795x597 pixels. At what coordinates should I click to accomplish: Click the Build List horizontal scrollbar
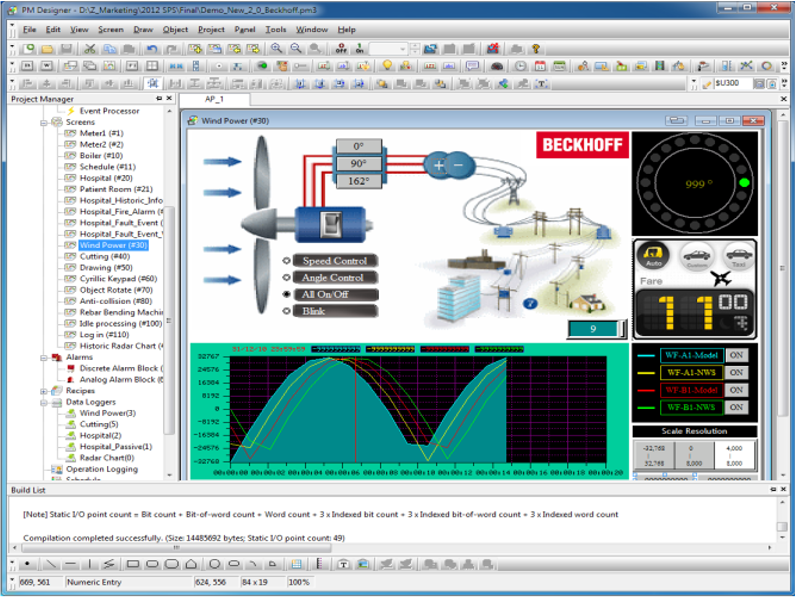176,548
